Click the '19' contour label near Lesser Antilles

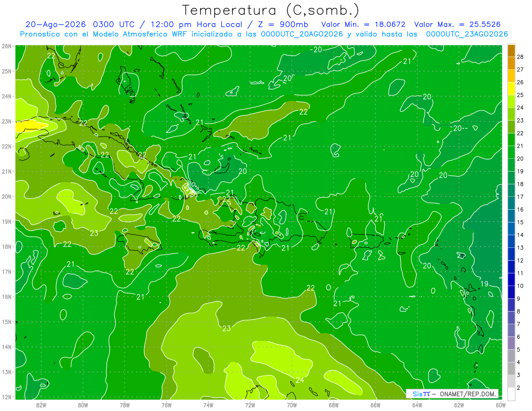484,284
